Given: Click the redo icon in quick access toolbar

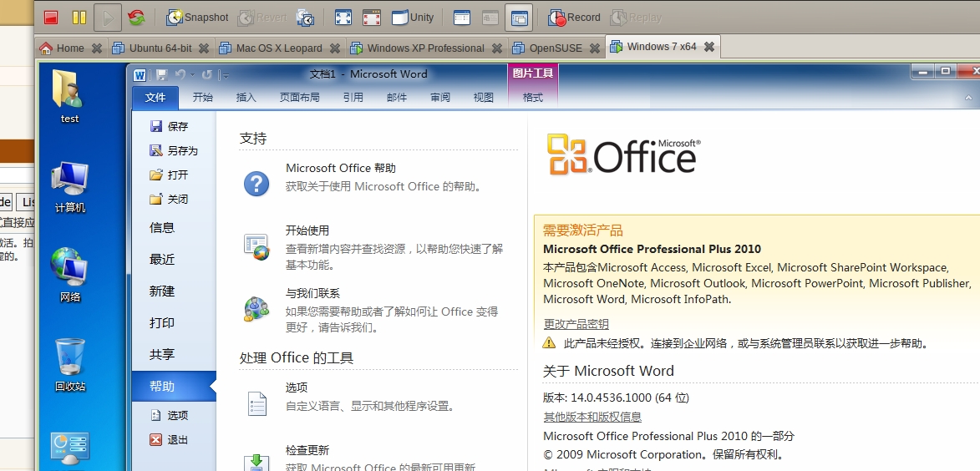Looking at the screenshot, I should (x=207, y=75).
